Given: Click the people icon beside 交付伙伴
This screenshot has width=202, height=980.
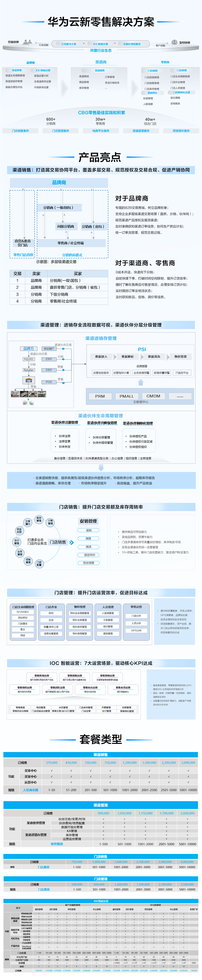Looking at the screenshot, I should pos(174,42).
